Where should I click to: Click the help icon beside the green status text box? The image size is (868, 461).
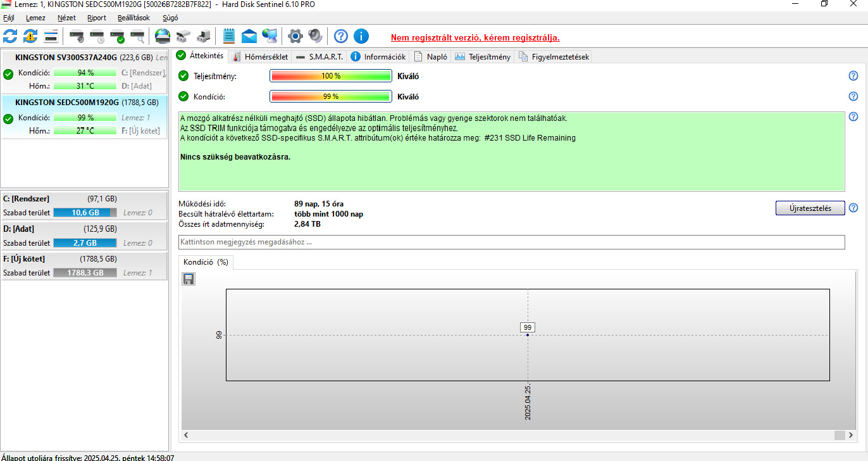pos(853,117)
